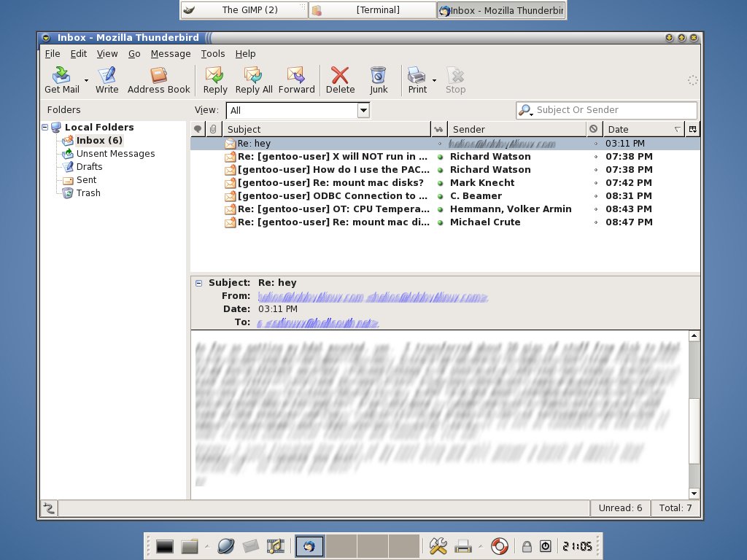Image resolution: width=747 pixels, height=560 pixels.
Task: Select the 'Re: hey' message row
Action: (445, 144)
